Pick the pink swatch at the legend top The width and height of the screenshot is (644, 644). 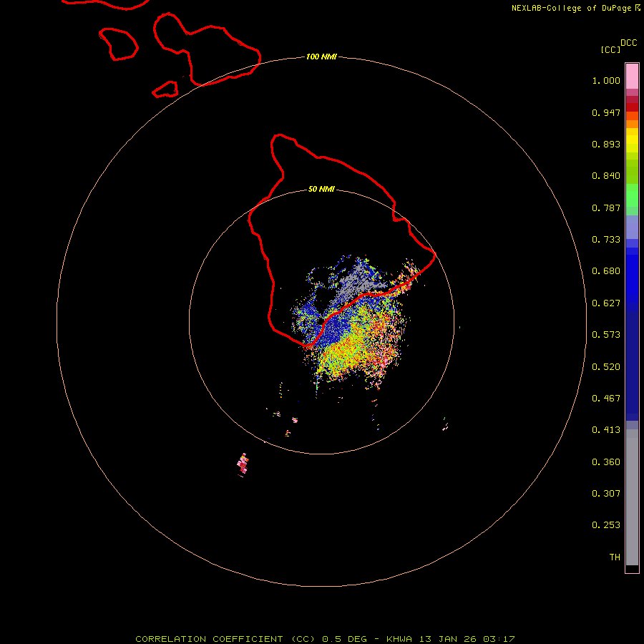point(632,77)
